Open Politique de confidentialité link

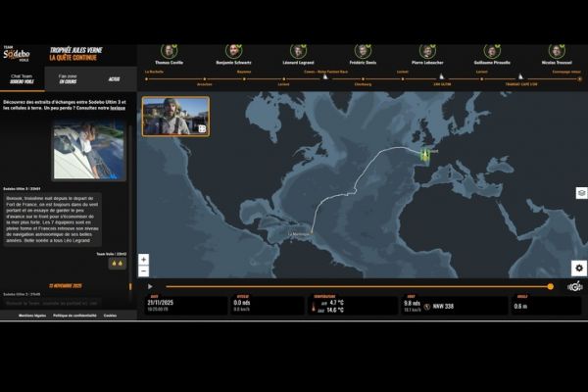pyautogui.click(x=74, y=316)
